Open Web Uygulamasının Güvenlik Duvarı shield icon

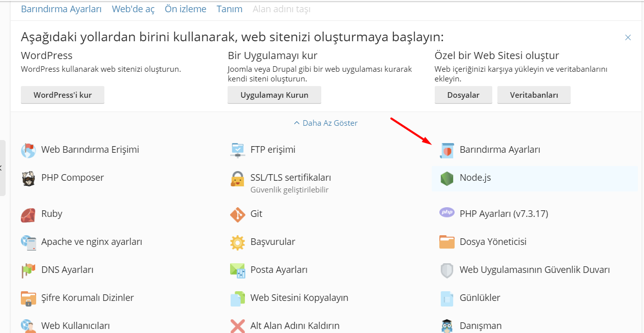coord(447,270)
